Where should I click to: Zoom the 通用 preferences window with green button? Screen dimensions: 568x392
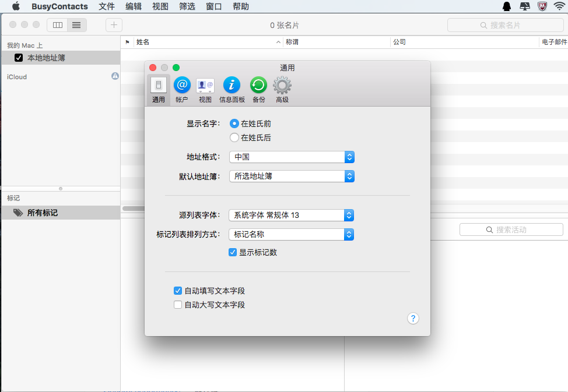point(176,68)
